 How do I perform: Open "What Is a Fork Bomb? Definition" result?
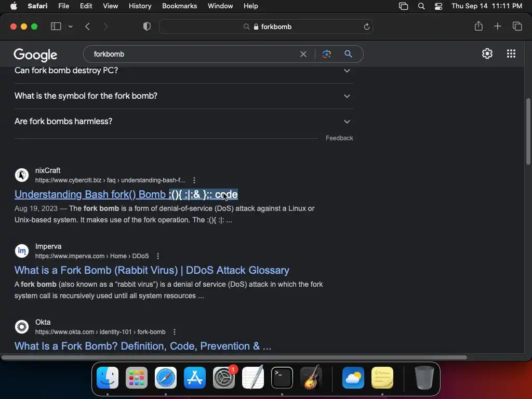[x=142, y=346]
